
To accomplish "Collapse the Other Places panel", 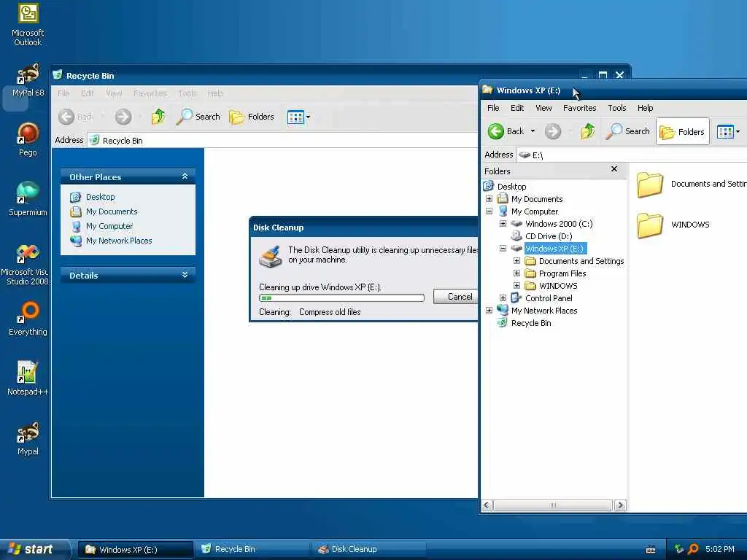I will tap(185, 176).
